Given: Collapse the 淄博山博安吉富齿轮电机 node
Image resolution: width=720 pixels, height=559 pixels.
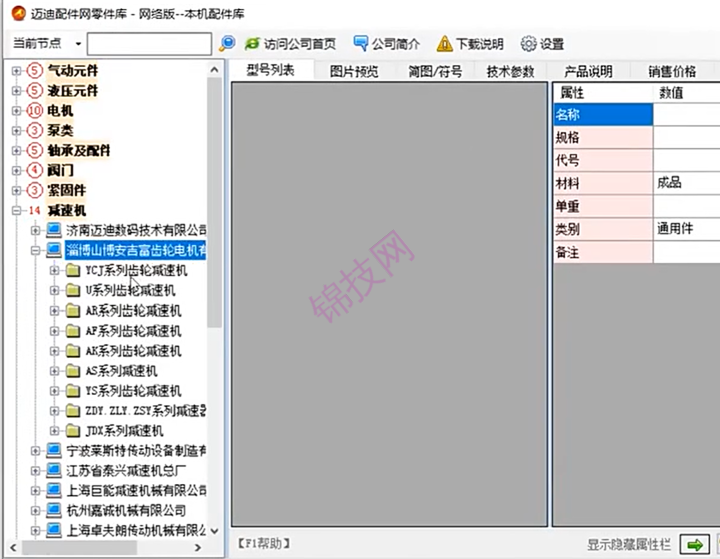Looking at the screenshot, I should click(x=35, y=250).
